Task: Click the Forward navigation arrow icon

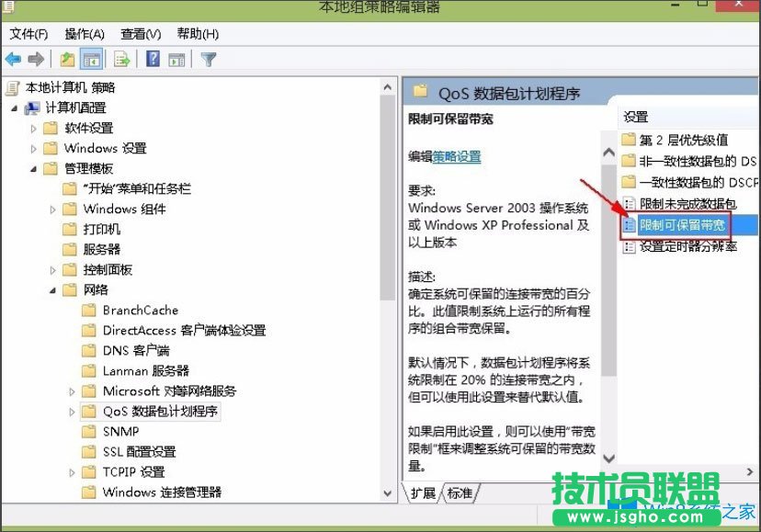Action: tap(34, 59)
